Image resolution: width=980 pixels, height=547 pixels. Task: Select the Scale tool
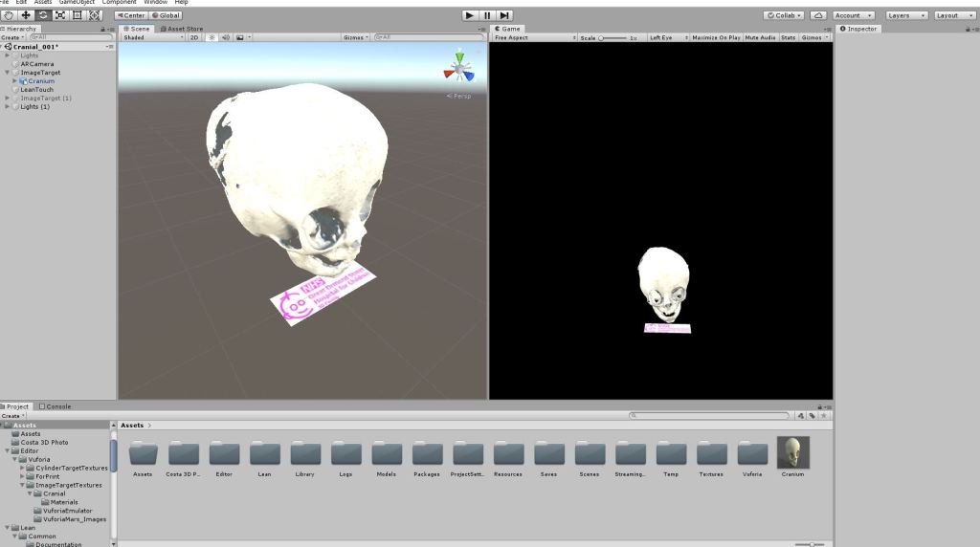pyautogui.click(x=60, y=15)
